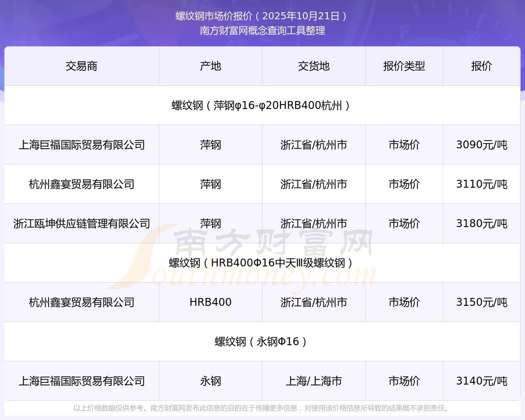Viewport: 525px width, 420px height.
Task: Click the price 3150元/吨
Action: (x=482, y=302)
